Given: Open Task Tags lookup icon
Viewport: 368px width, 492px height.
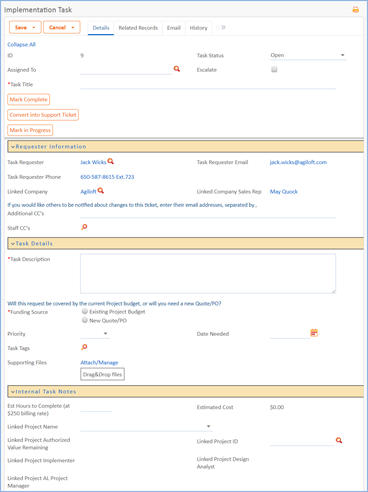Looking at the screenshot, I should [x=84, y=347].
